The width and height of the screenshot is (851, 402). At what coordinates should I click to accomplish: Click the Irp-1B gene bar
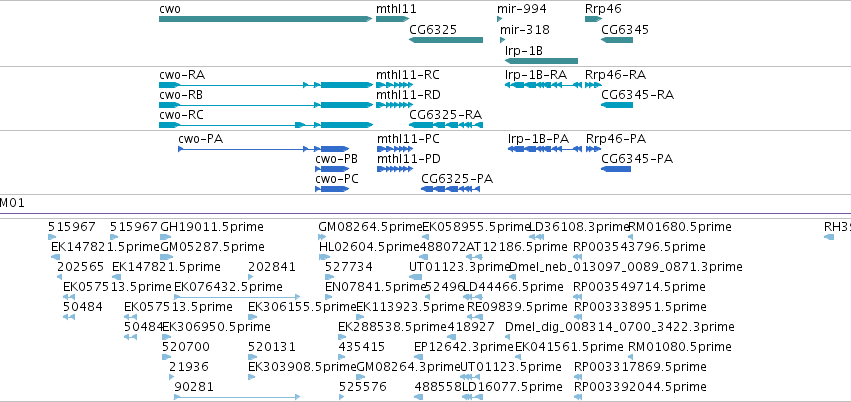point(541,61)
